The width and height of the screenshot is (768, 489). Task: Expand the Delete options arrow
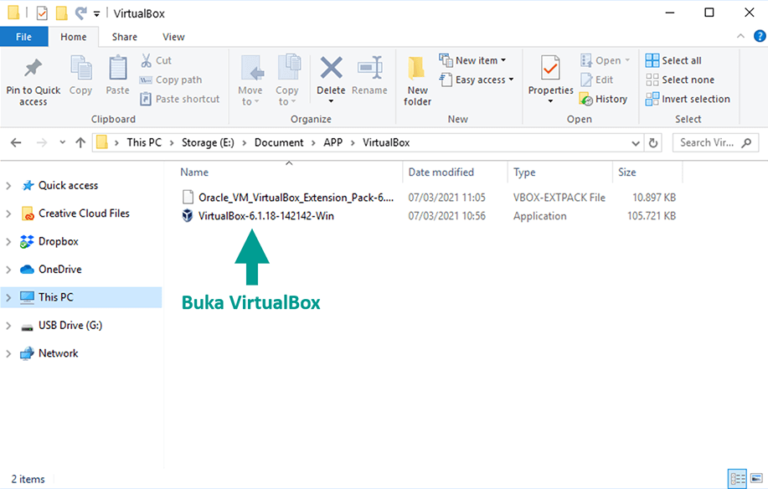point(331,101)
